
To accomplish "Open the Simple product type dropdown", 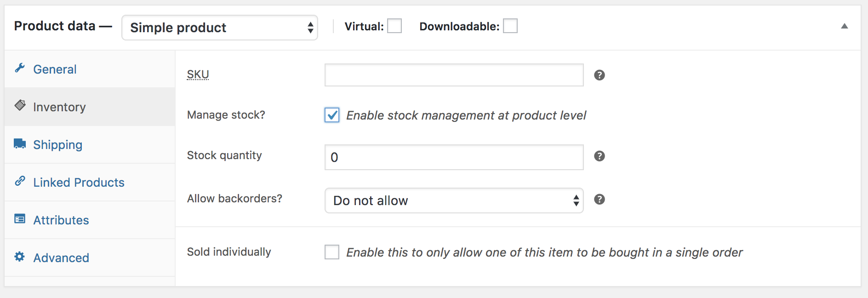I will 220,28.
